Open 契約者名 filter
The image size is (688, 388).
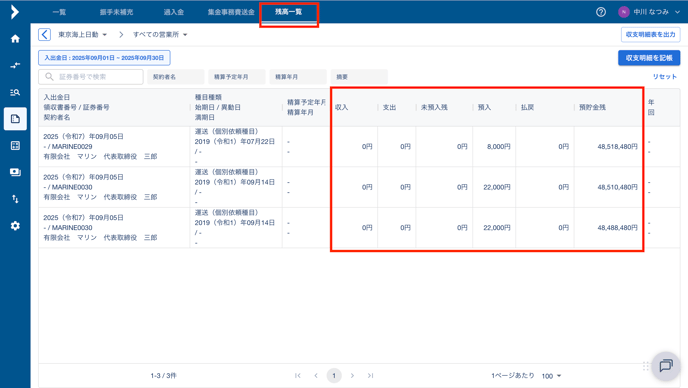click(176, 77)
